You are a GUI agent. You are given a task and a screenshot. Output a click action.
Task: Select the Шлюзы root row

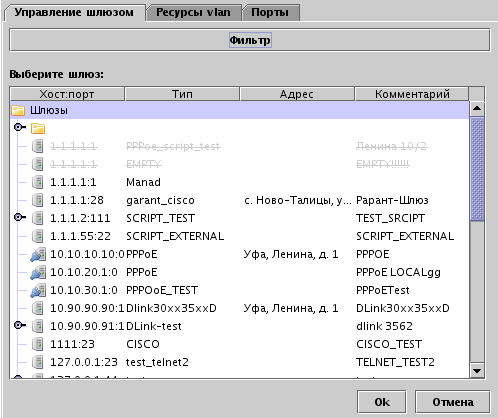tap(240, 110)
